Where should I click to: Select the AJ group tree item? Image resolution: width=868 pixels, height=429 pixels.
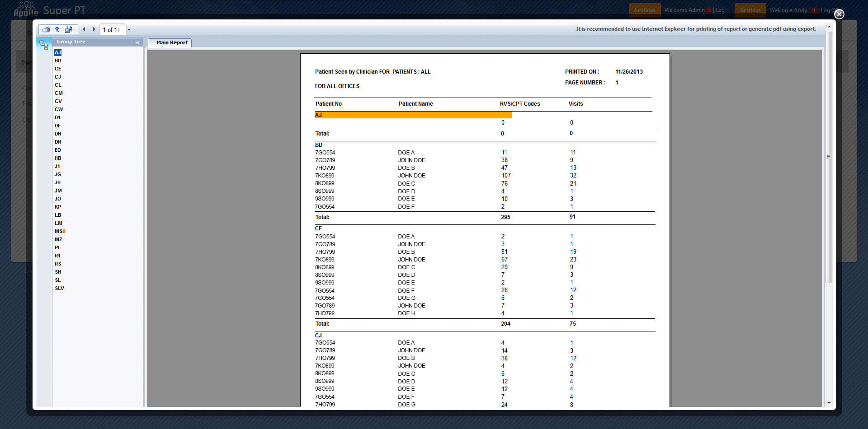(x=58, y=52)
